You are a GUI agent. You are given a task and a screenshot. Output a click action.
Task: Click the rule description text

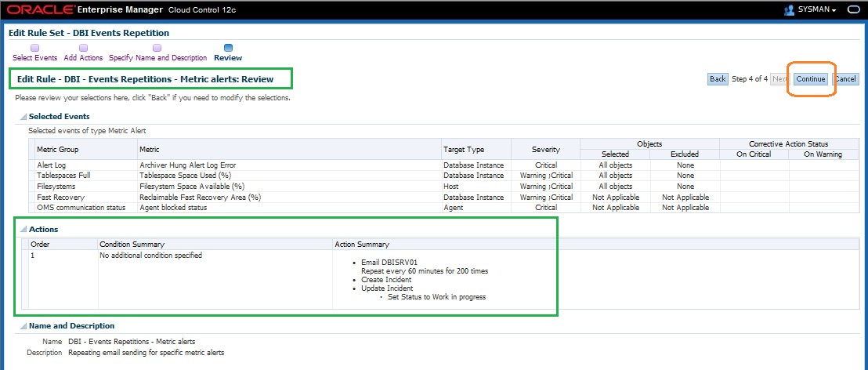point(146,352)
